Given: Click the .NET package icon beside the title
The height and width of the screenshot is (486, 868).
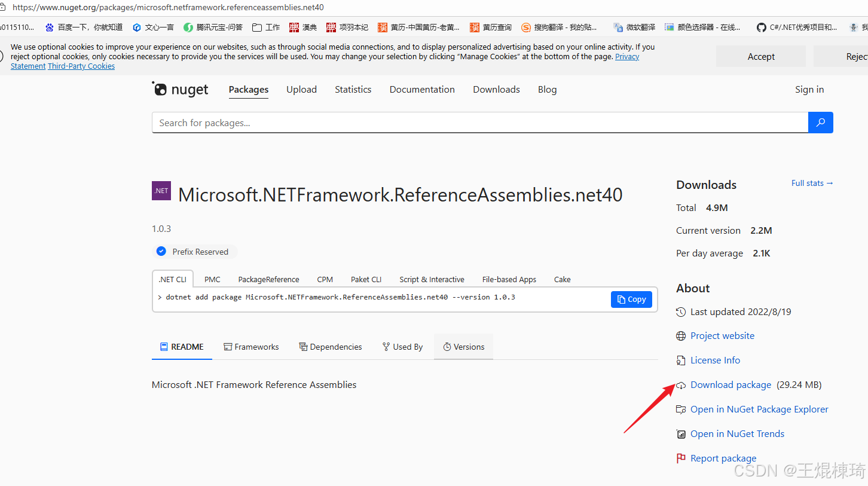Looking at the screenshot, I should (161, 190).
